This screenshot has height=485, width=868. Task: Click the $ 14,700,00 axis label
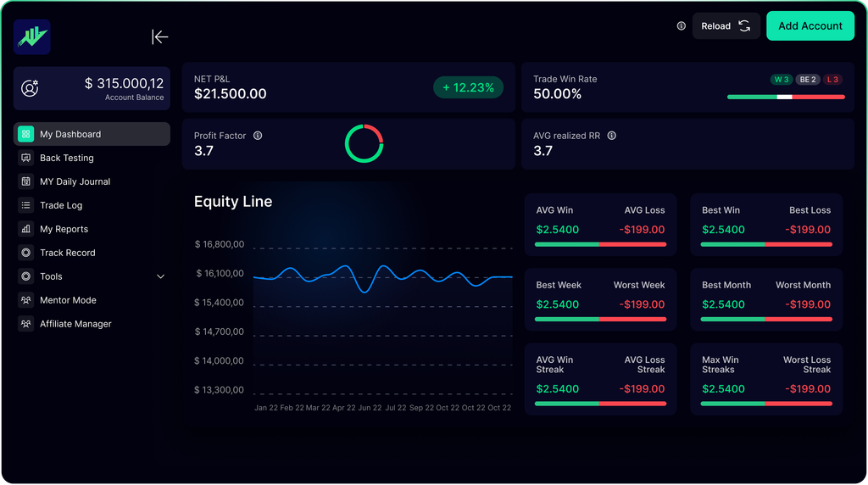220,332
